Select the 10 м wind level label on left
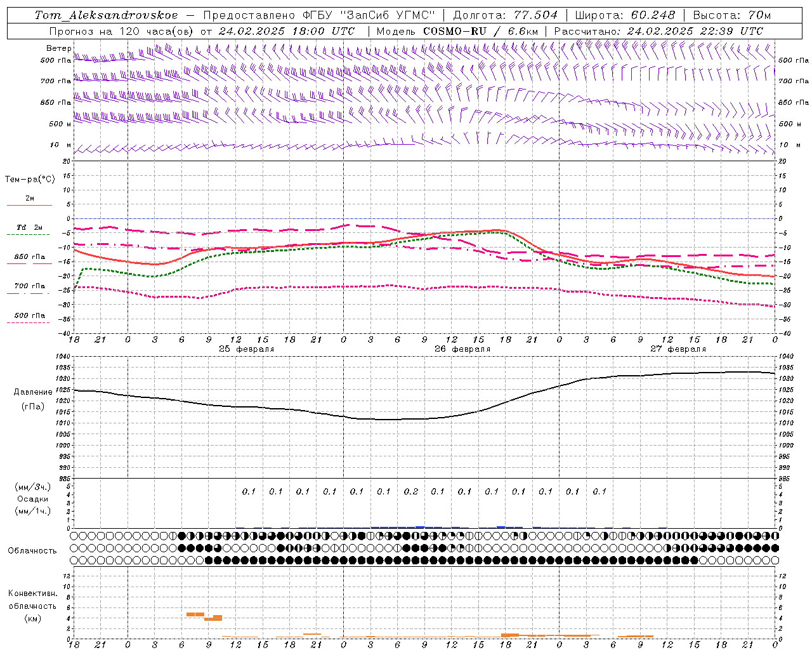This screenshot has height=650, width=812. (61, 145)
